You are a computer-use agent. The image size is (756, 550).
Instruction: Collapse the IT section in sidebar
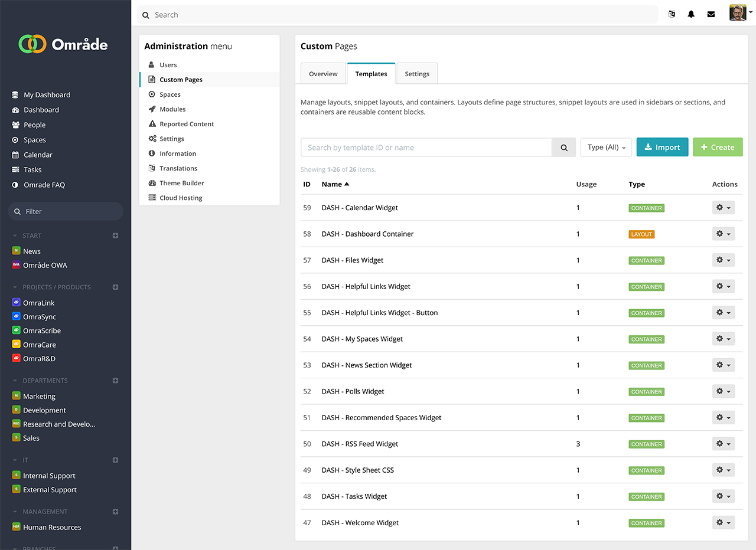(15, 460)
